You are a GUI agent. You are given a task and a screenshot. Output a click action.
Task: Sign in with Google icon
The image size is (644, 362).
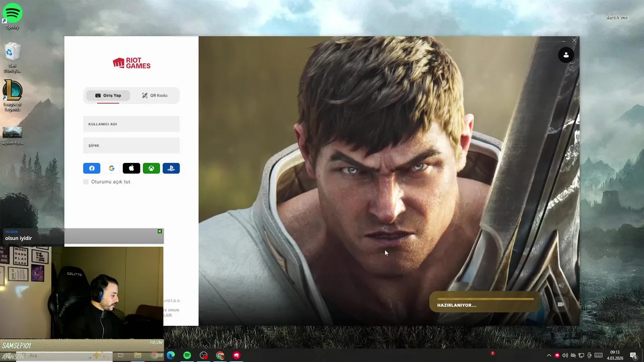[112, 168]
